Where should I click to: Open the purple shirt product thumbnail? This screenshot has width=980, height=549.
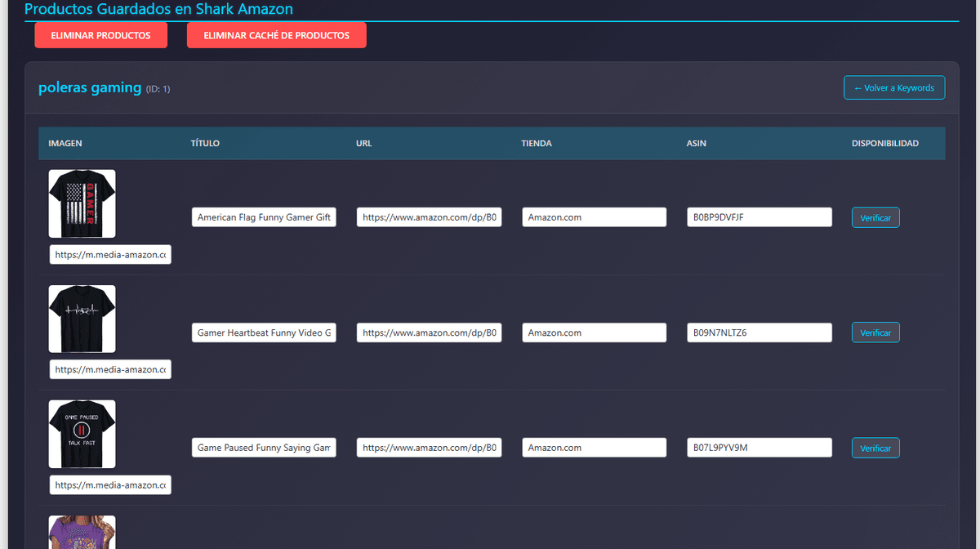[x=82, y=533]
